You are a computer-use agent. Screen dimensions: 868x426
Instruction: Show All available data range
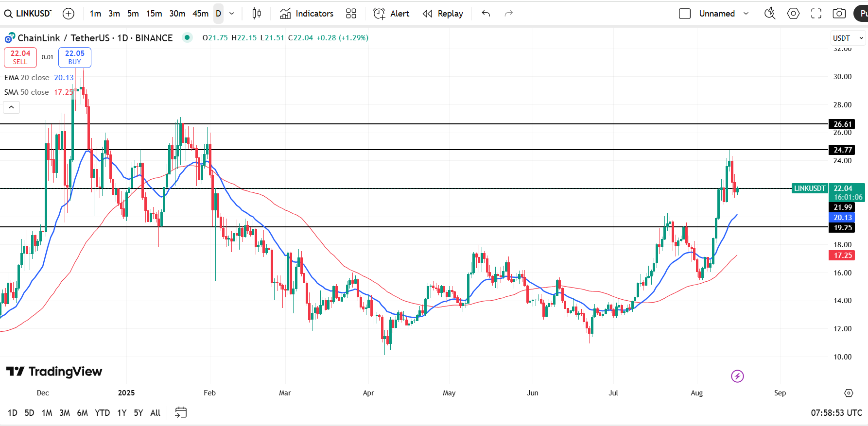[x=156, y=413]
